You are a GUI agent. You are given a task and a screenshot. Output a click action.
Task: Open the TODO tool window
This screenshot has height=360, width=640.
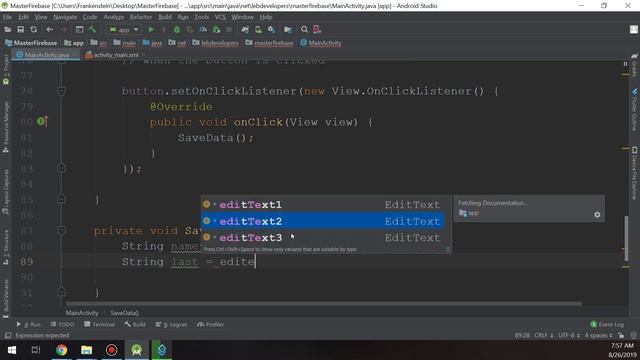[62, 324]
